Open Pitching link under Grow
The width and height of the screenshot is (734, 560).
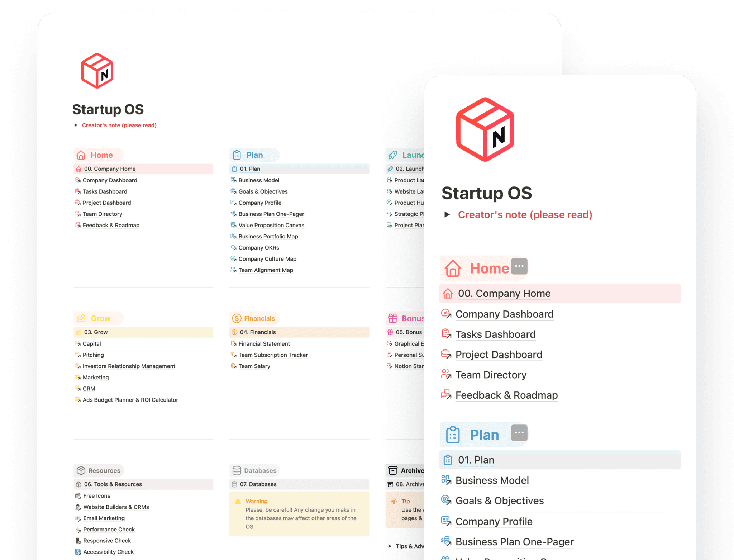coord(93,355)
